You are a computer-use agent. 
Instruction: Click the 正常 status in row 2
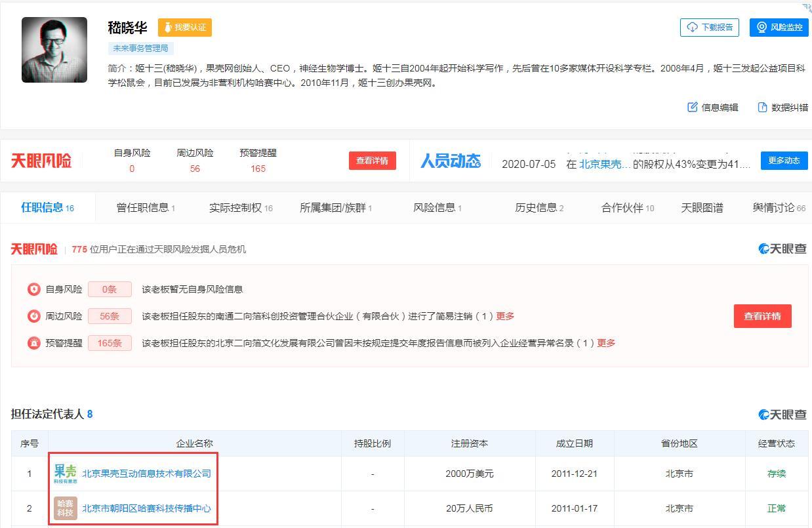[x=777, y=508]
